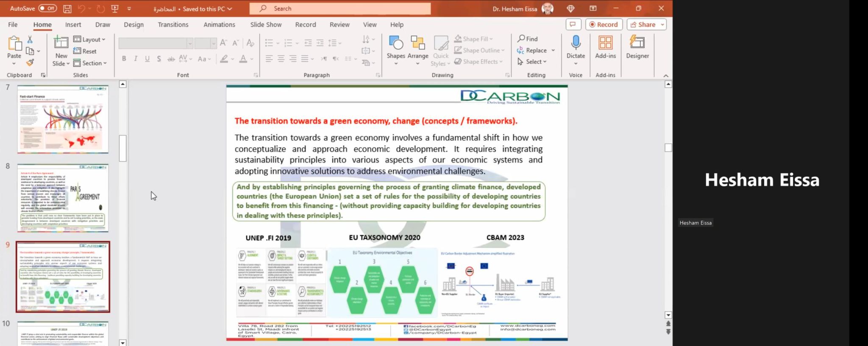The width and height of the screenshot is (868, 346).
Task: Open the Designer pane
Action: pyautogui.click(x=637, y=47)
